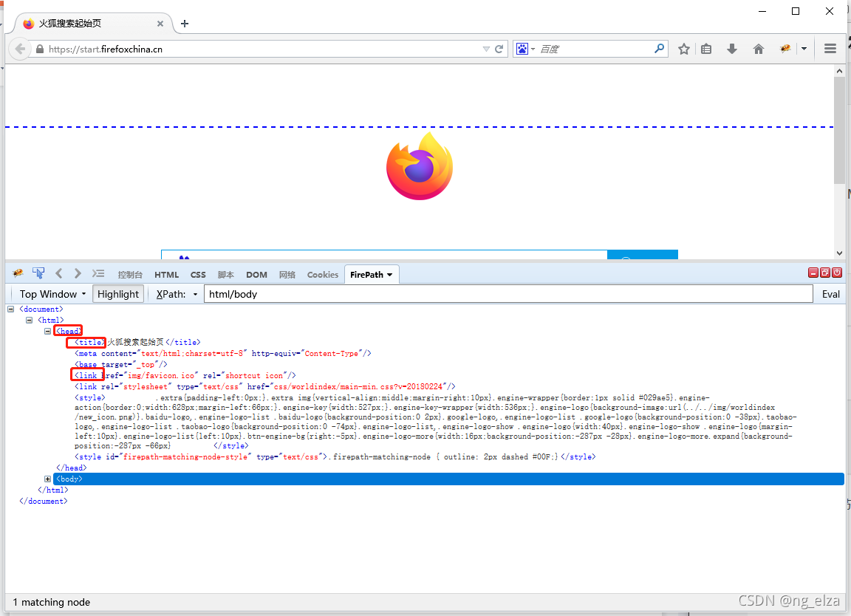
Task: Maximize the browser window
Action: click(x=796, y=11)
